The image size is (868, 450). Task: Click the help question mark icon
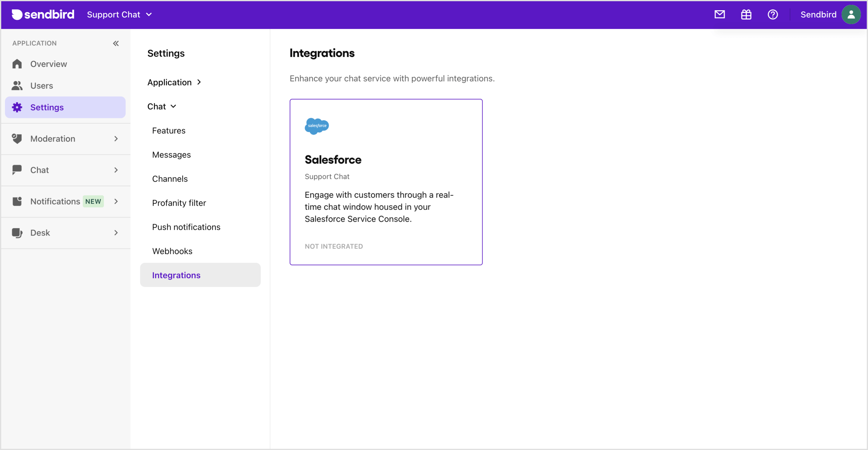[773, 14]
